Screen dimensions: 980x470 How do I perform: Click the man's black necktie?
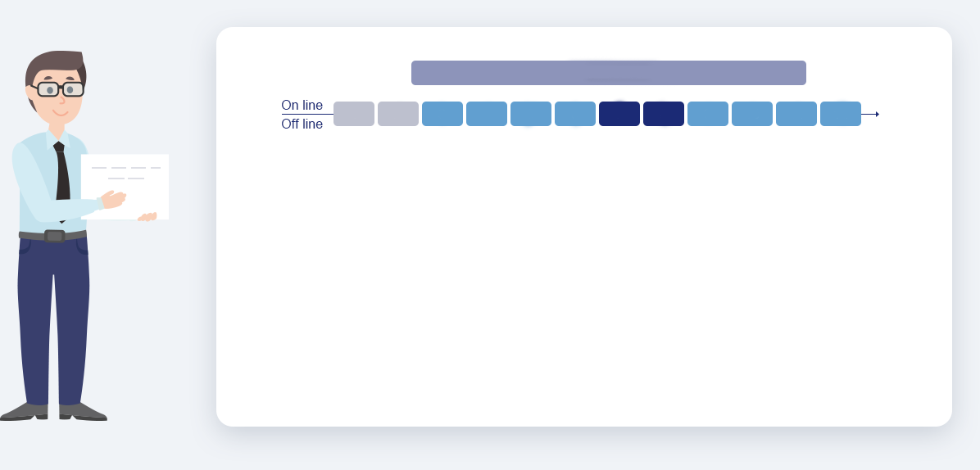(x=61, y=176)
